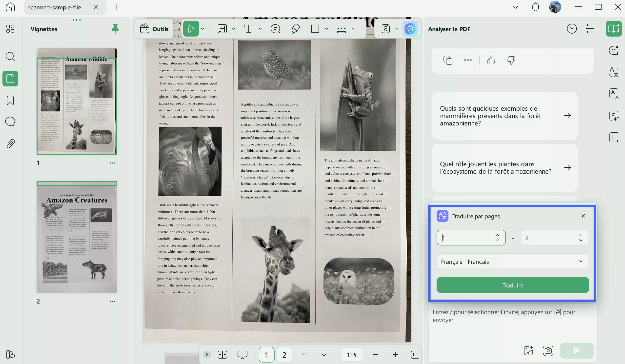This screenshot has width=625, height=364.
Task: Switch to the scanned-sample-file tab
Action: [x=55, y=7]
